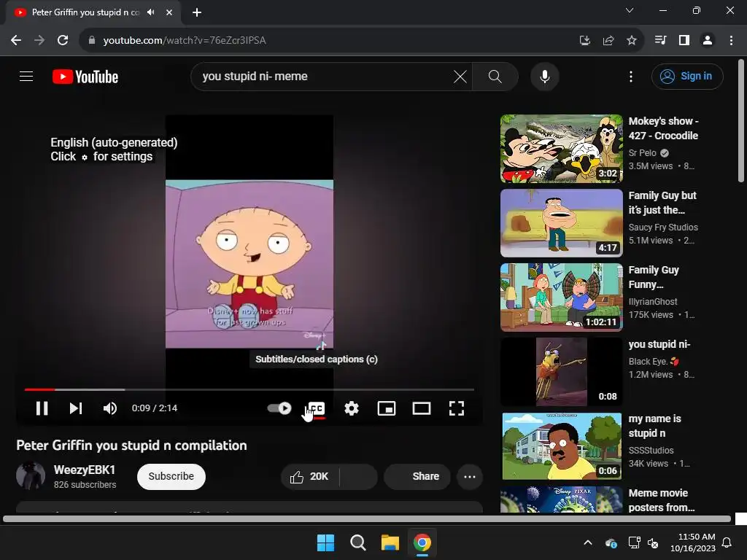
Task: Mute the video volume speaker icon
Action: click(x=110, y=408)
